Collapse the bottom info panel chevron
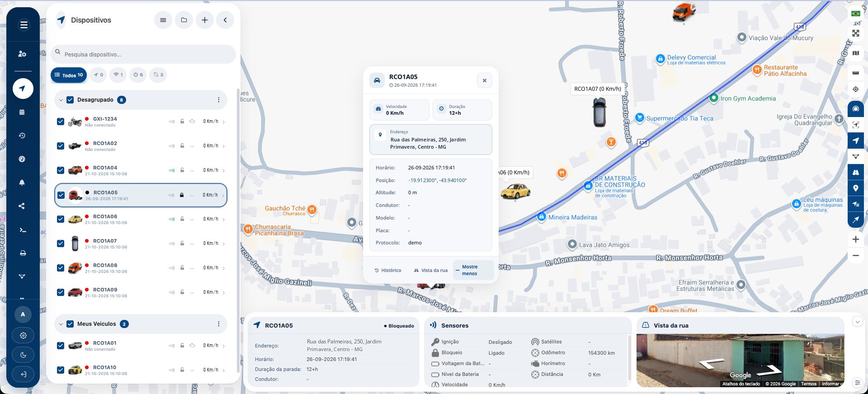This screenshot has width=868, height=394. click(x=858, y=322)
